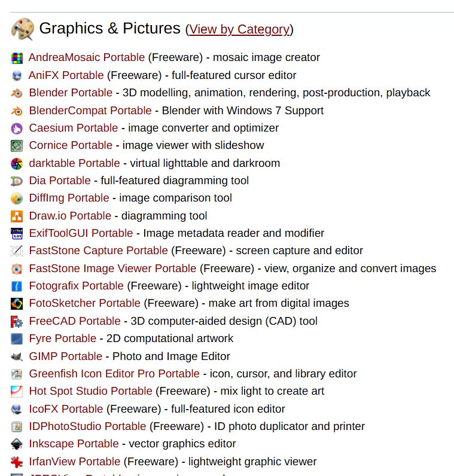Screen dimensions: 454x476
Task: Open the Hot Spot Studio Portable link
Action: coord(90,391)
